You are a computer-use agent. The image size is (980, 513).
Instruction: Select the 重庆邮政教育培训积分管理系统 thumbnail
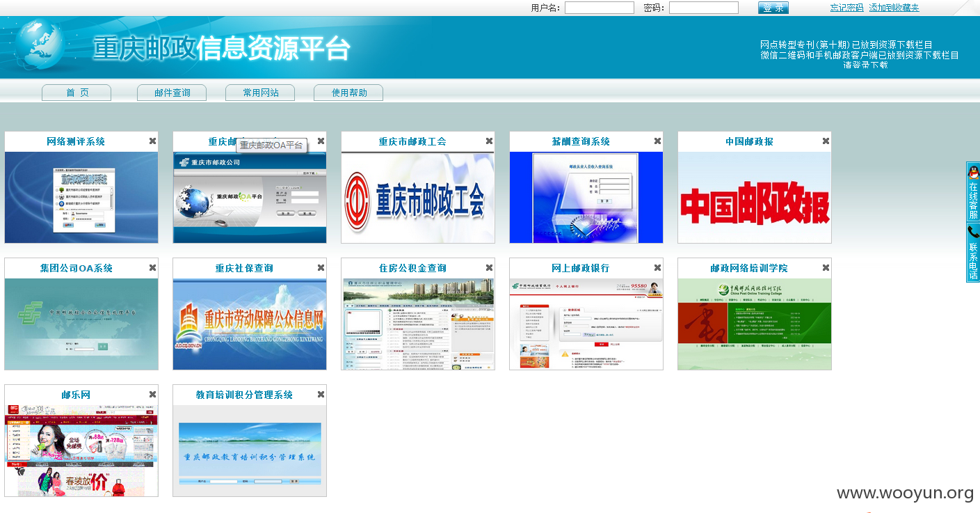[250, 451]
